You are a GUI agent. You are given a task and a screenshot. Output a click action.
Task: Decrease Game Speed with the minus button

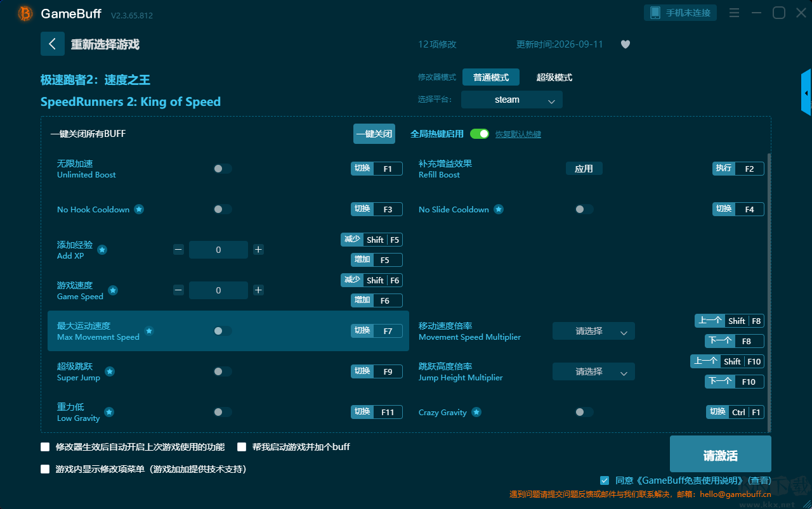179,290
